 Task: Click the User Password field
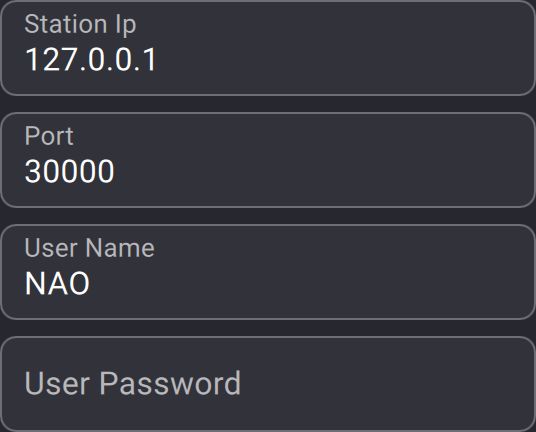(268, 384)
